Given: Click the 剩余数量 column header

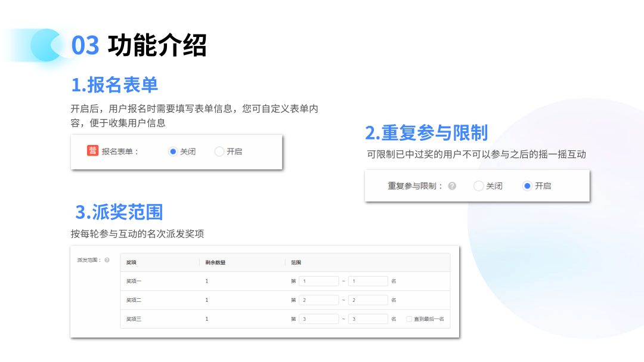Looking at the screenshot, I should click(216, 262).
